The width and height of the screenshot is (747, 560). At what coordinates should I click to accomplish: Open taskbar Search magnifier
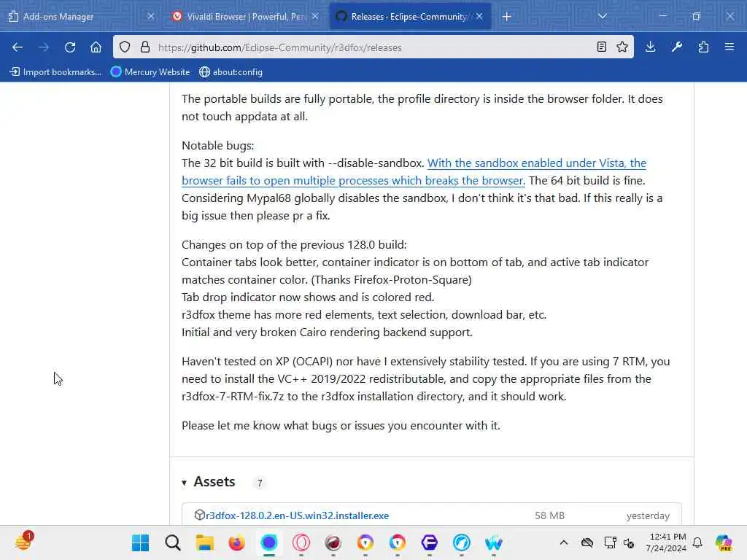click(x=172, y=542)
